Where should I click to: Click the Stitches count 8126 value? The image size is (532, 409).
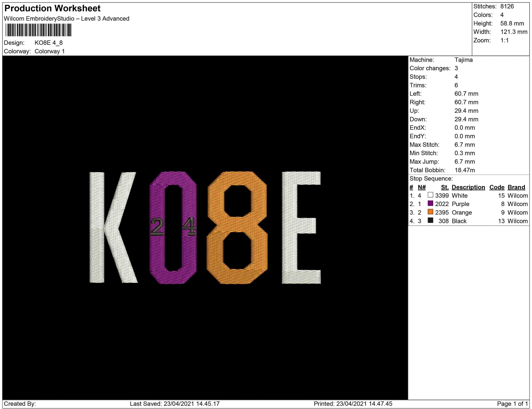tap(507, 6)
